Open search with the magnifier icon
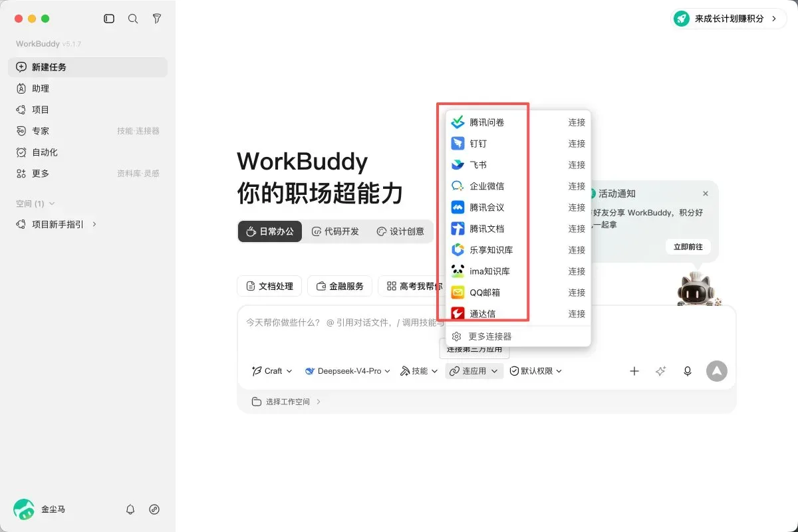This screenshot has width=798, height=532. pos(133,19)
